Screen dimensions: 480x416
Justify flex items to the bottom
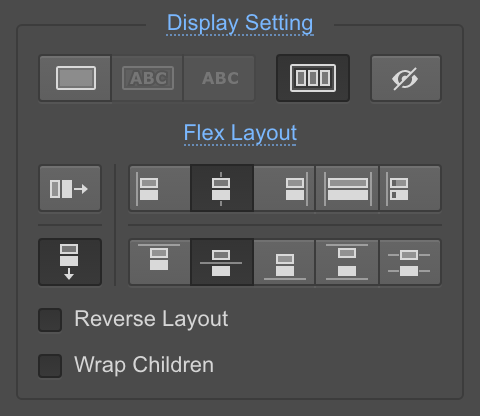click(284, 262)
